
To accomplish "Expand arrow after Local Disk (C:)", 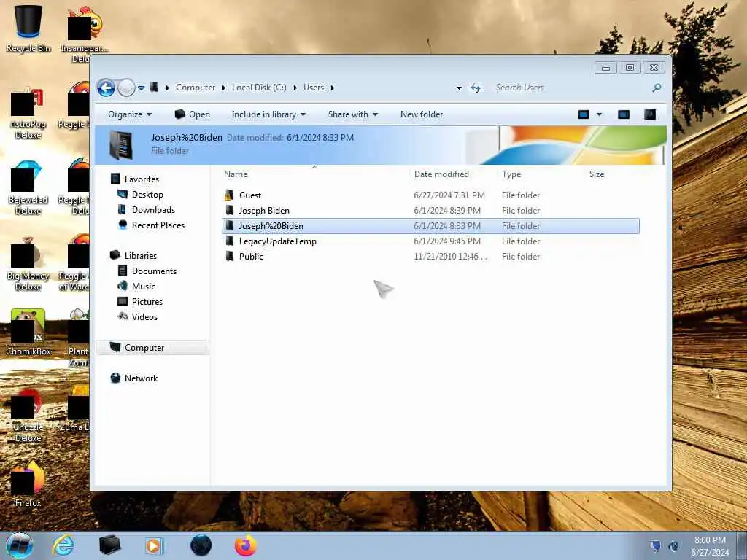I will pyautogui.click(x=295, y=87).
